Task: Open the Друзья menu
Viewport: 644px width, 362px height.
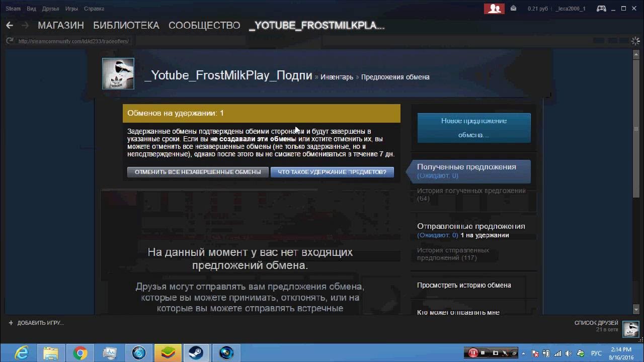Action: [x=51, y=9]
